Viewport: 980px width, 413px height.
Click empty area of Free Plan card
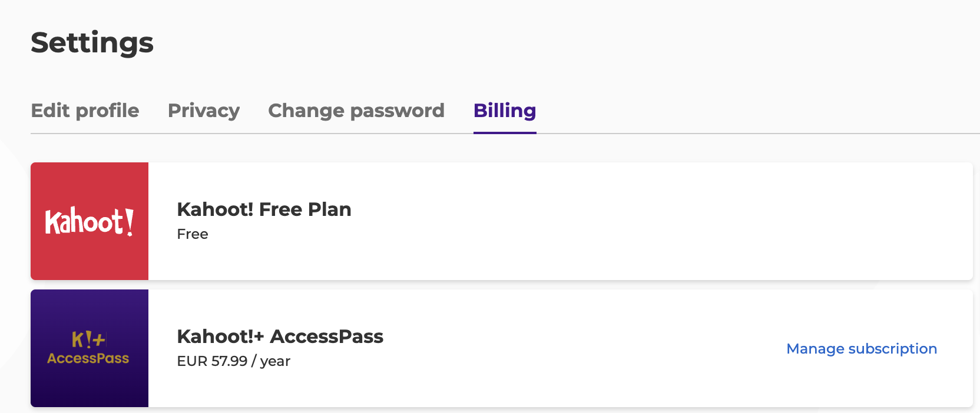point(648,221)
